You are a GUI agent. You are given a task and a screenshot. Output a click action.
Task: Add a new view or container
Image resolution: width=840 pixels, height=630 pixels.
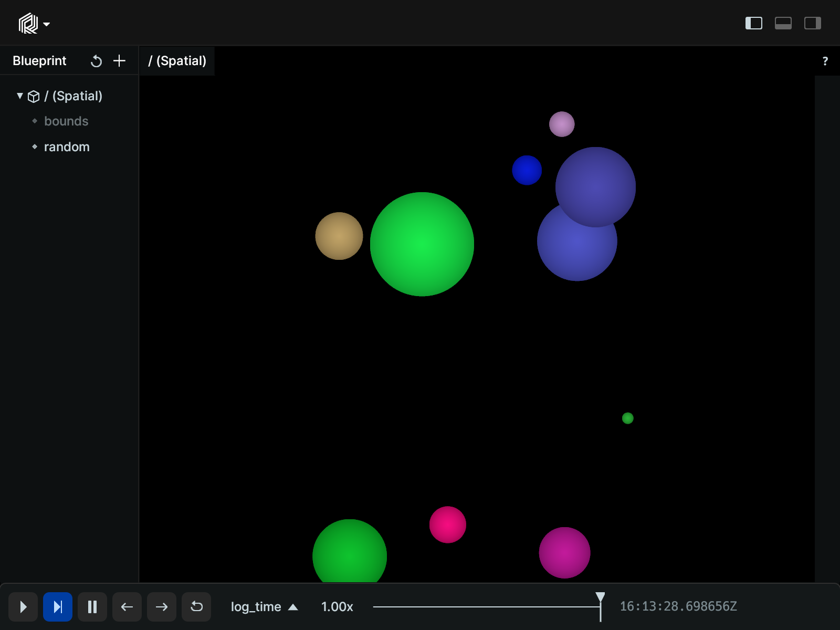click(119, 61)
